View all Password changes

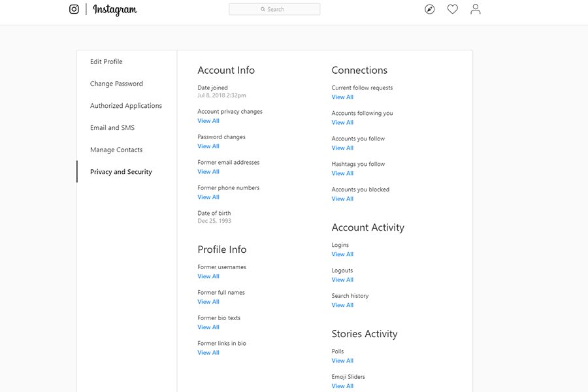[x=208, y=146]
